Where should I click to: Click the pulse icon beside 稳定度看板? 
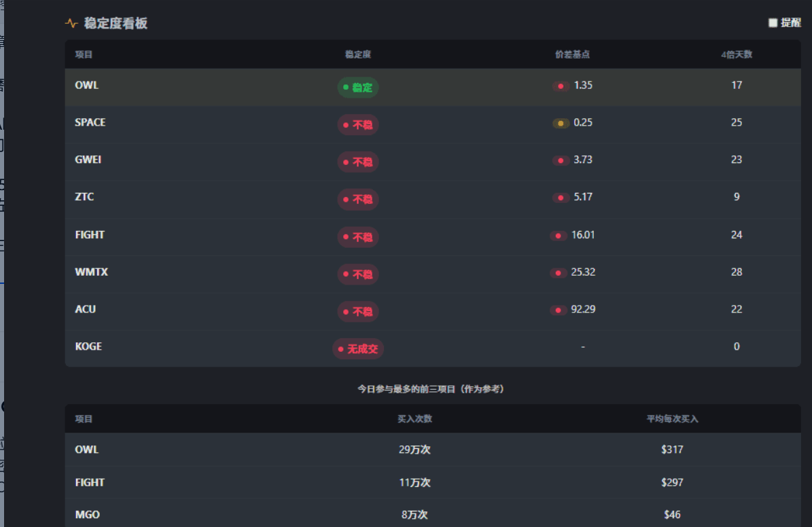[x=71, y=23]
